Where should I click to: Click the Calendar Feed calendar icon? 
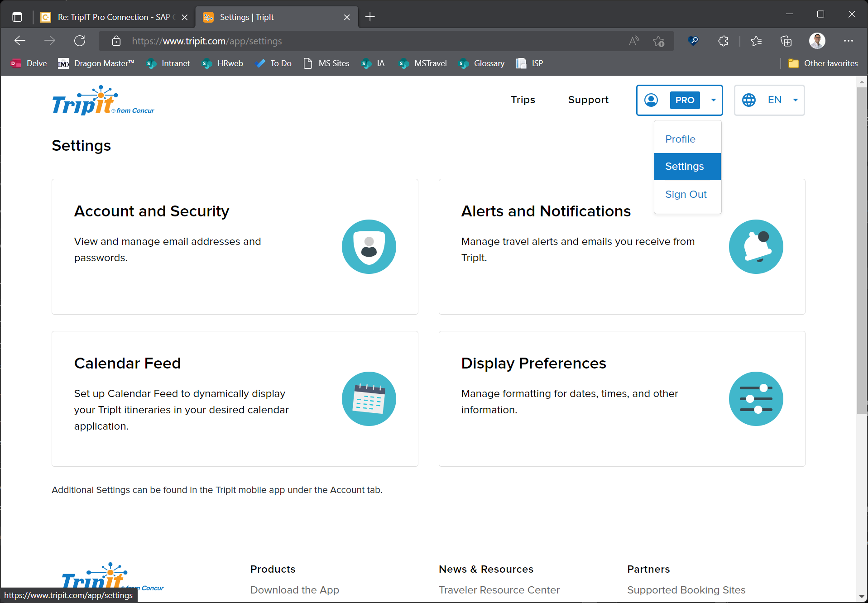[369, 399]
